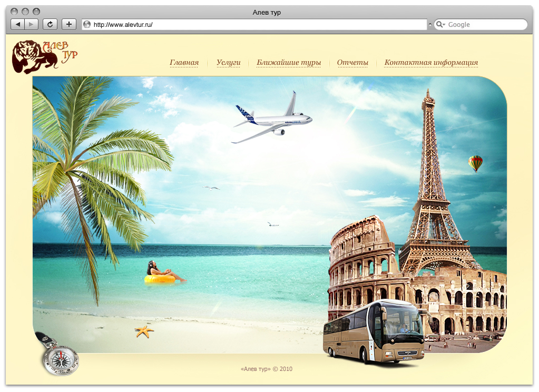This screenshot has height=392, width=539.
Task: Click the Алев Тур tiger logo
Action: point(44,57)
